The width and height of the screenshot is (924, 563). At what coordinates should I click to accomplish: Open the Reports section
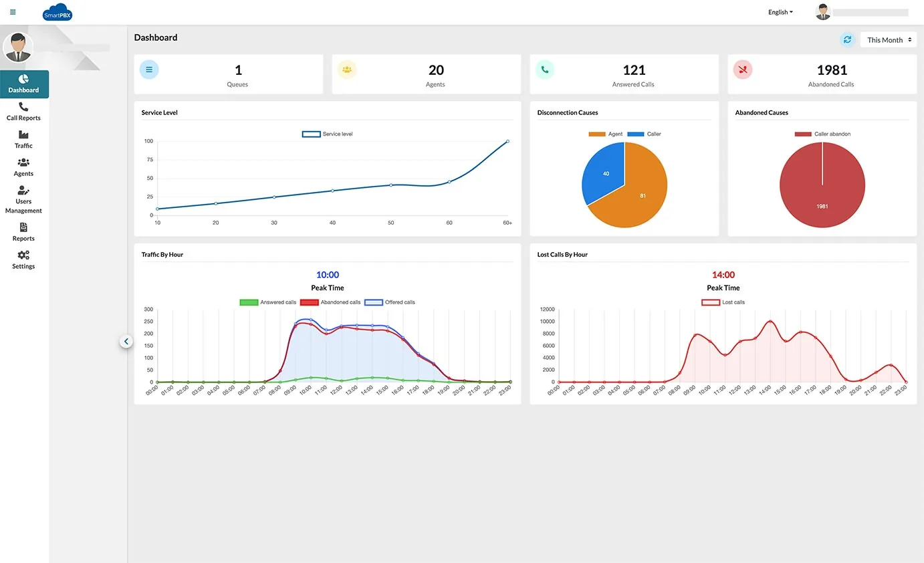click(x=23, y=231)
